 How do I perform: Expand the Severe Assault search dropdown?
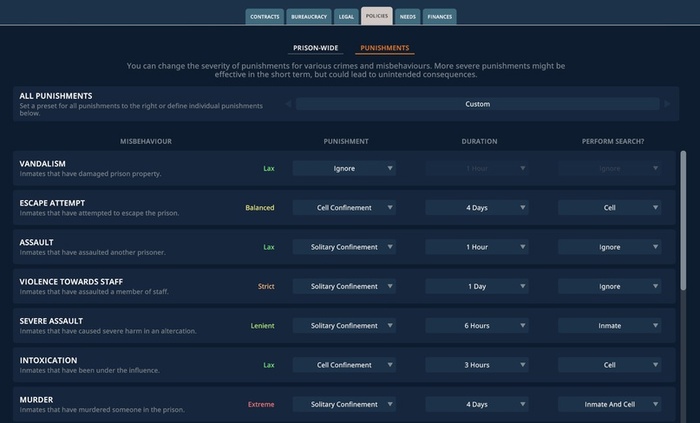coord(609,325)
